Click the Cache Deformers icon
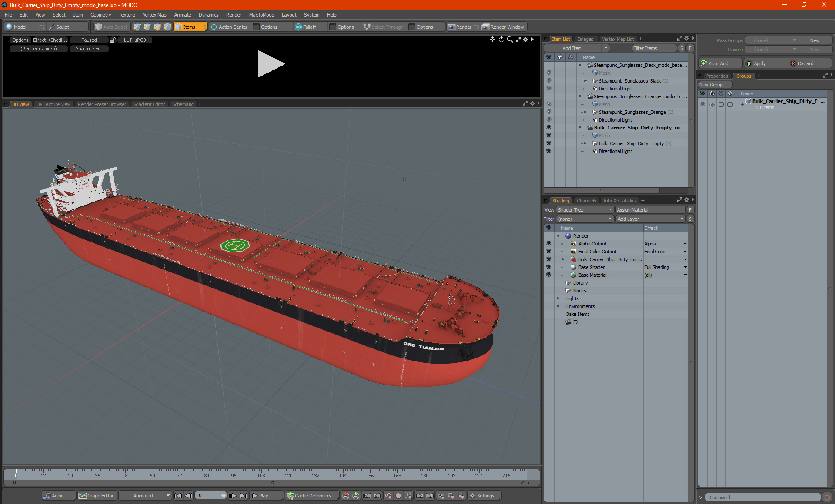 (290, 496)
